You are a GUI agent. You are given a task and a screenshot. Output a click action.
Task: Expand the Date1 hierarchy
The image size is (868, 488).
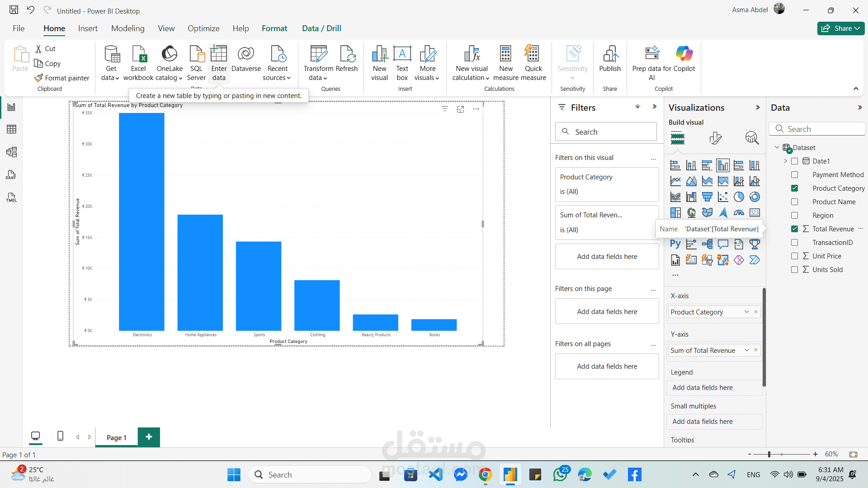pyautogui.click(x=786, y=161)
